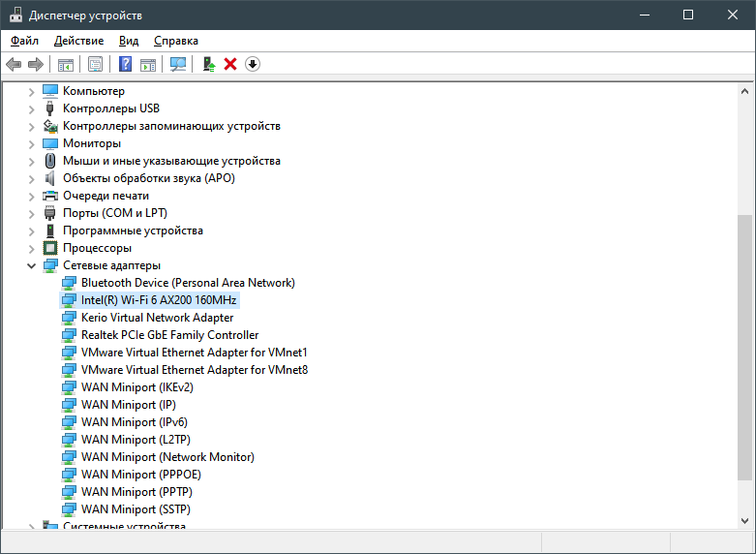Select Intel(R) Wi-Fi 6 AX200 160MHz
Screen dimensions: 756x554
(x=159, y=300)
